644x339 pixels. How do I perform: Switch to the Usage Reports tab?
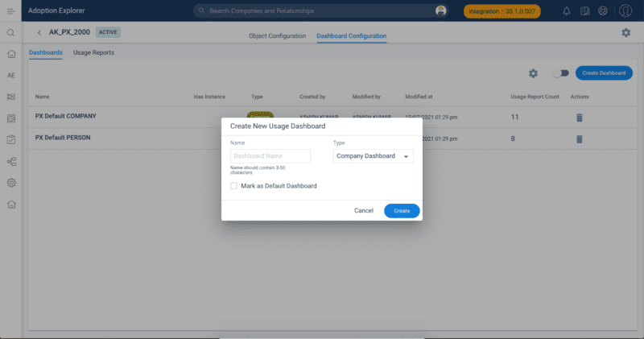(93, 52)
